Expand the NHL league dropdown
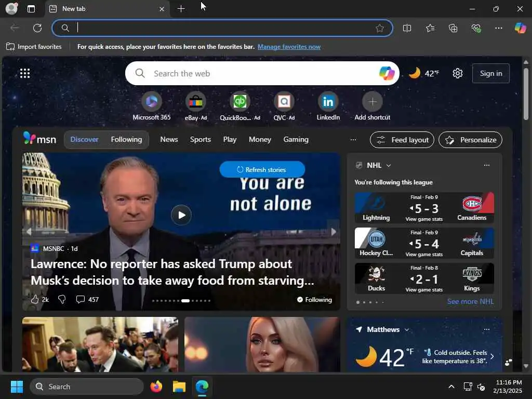 [x=389, y=165]
